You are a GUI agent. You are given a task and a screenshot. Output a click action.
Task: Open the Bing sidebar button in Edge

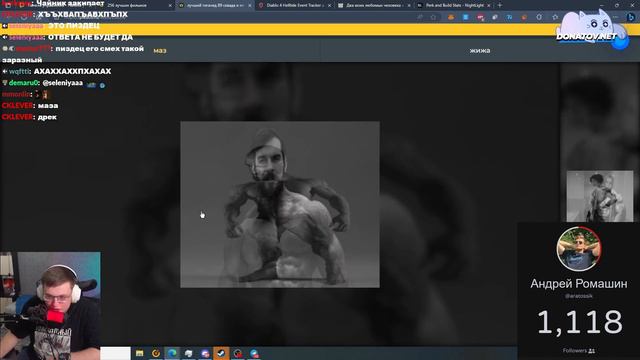click(x=631, y=17)
